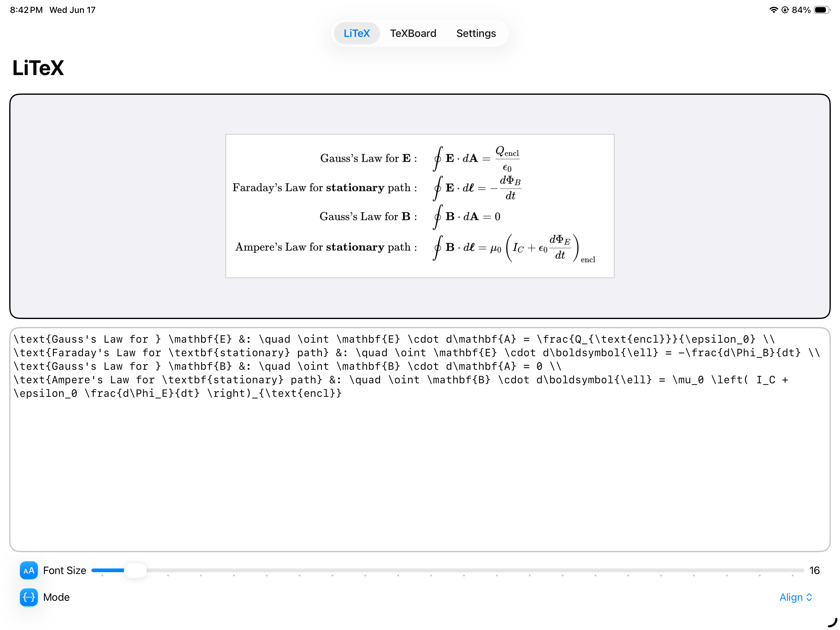840x630 pixels.
Task: Click the LaTeX source text editor
Action: [x=420, y=440]
